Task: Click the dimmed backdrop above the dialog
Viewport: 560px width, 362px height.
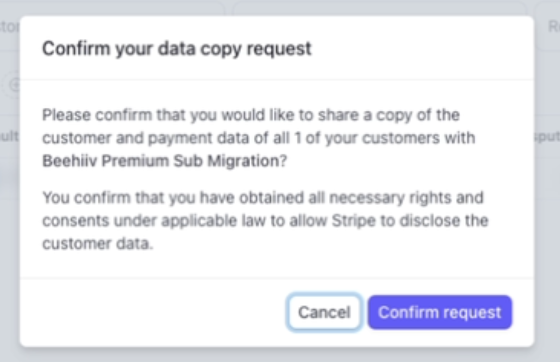Action: (x=280, y=7)
